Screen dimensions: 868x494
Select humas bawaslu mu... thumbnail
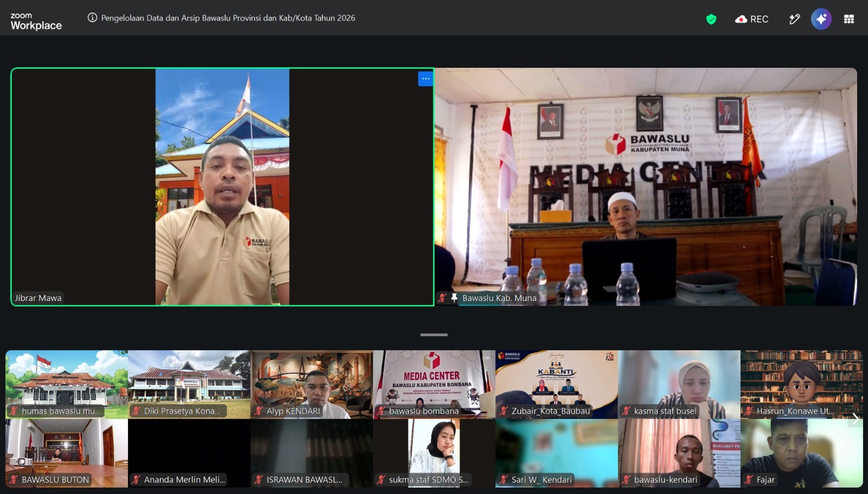[67, 384]
